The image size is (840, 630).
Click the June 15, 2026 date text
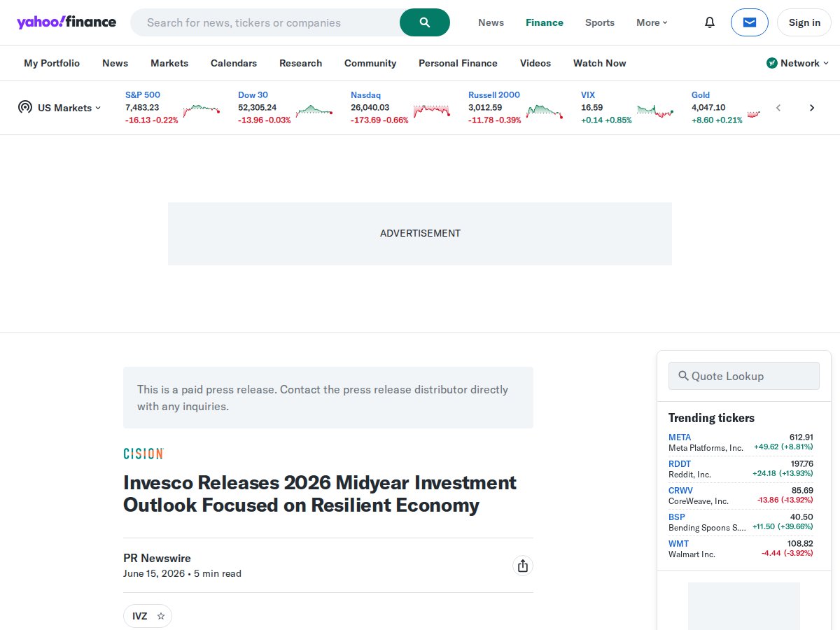tap(154, 573)
